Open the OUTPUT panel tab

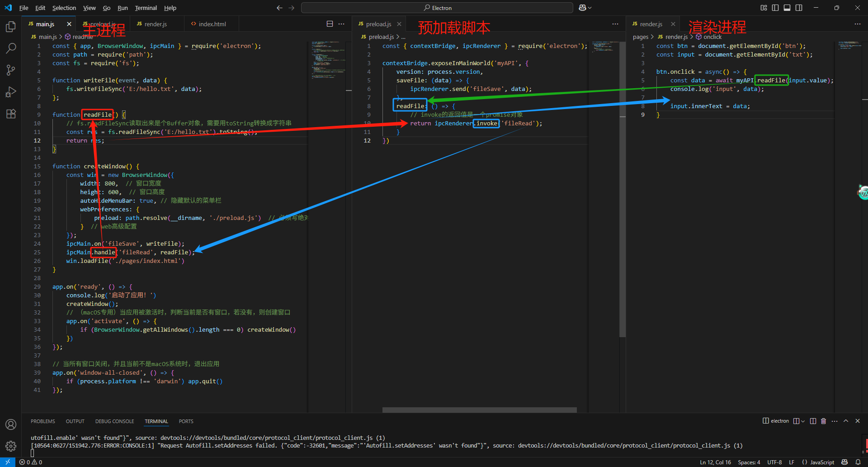coord(75,421)
